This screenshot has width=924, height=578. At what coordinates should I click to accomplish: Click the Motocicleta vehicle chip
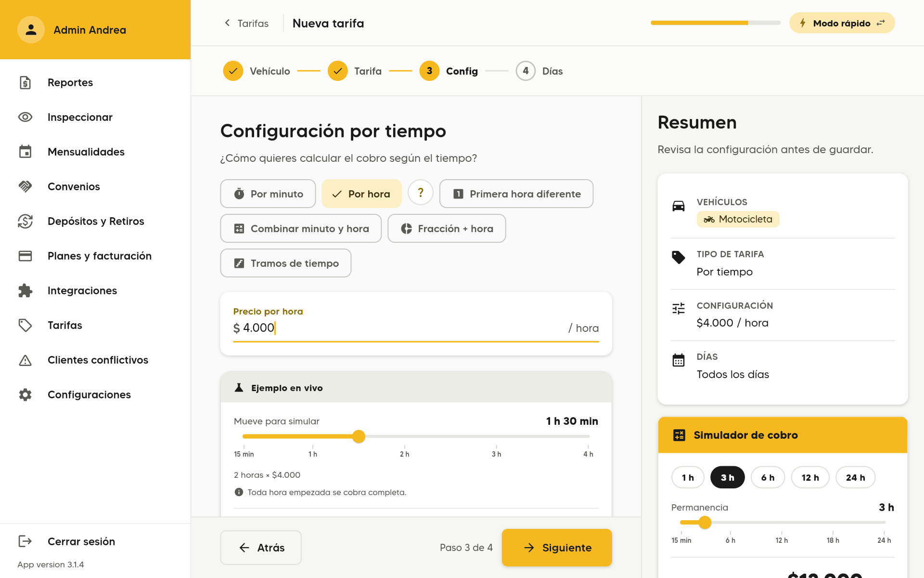pos(738,219)
